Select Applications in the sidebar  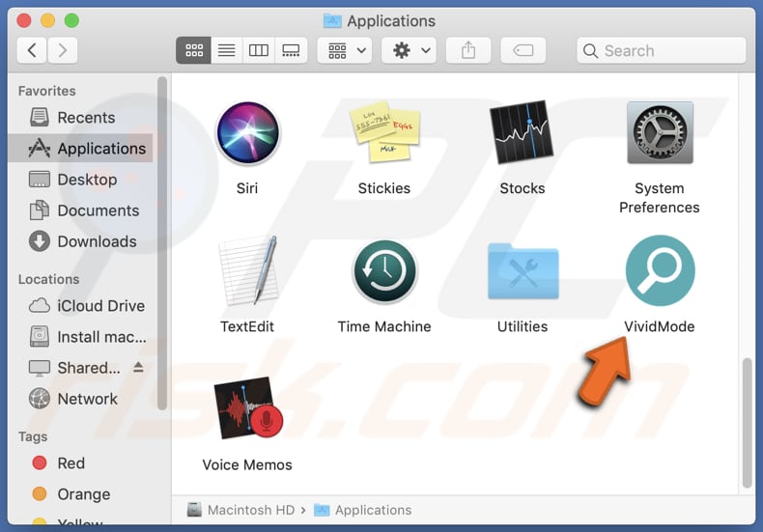coord(81,149)
